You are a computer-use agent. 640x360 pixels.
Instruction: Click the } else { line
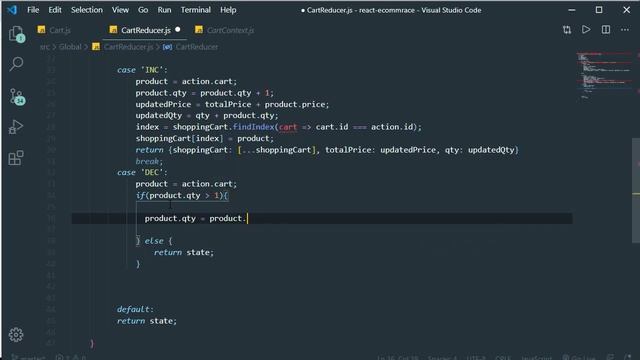[x=154, y=241]
